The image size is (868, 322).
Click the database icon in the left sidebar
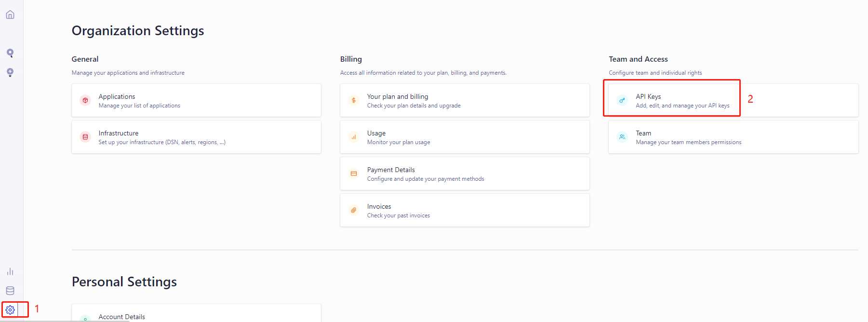click(10, 291)
